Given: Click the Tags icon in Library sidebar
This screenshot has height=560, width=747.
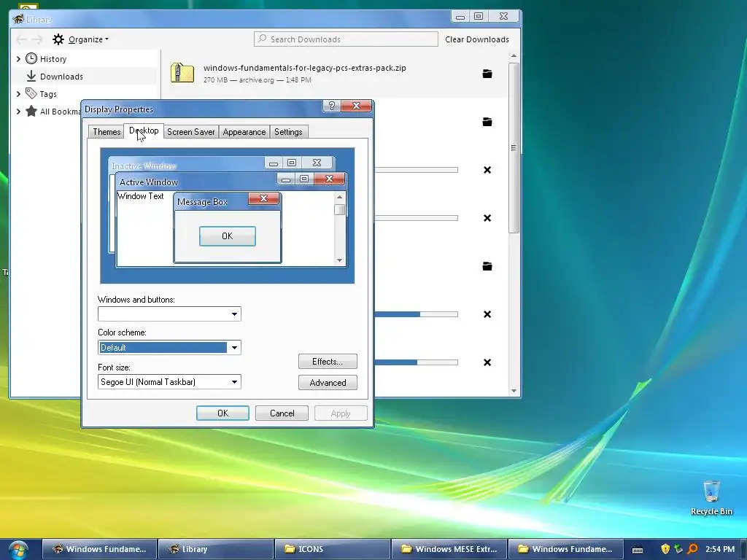Looking at the screenshot, I should click(x=31, y=94).
